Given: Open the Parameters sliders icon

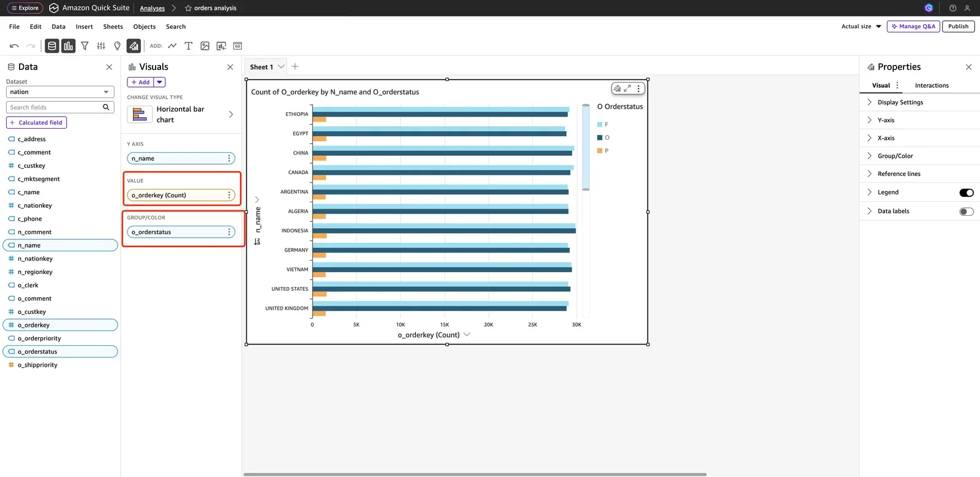Looking at the screenshot, I should (x=101, y=46).
